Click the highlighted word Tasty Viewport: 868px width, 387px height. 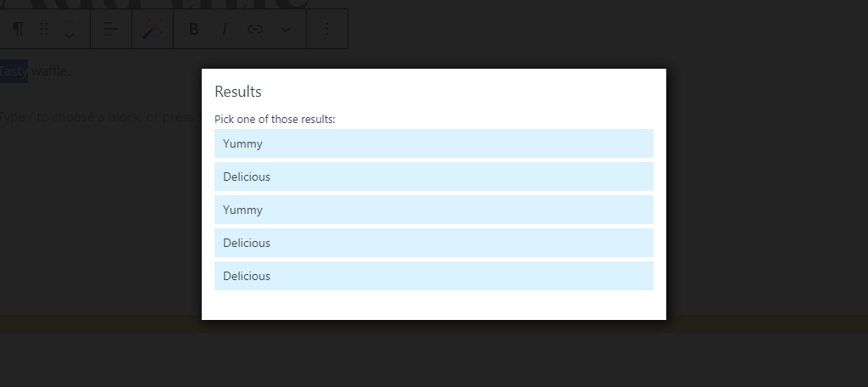coord(14,71)
